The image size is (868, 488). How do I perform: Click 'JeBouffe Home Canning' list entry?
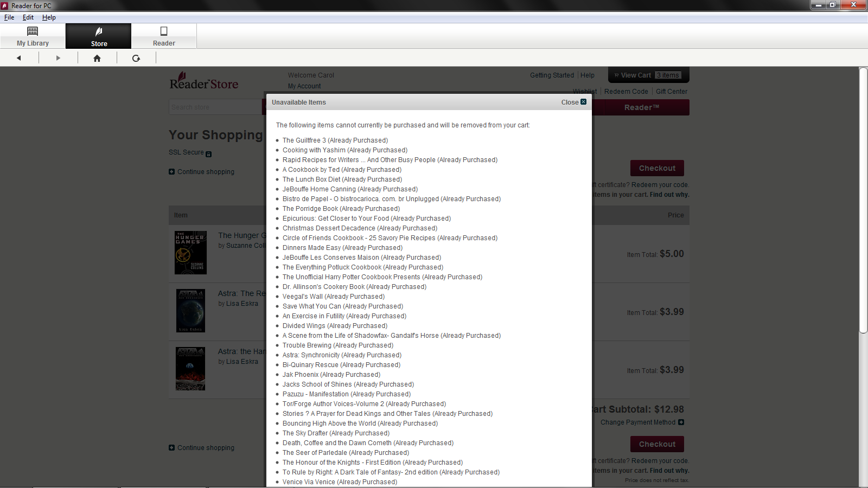[350, 189]
